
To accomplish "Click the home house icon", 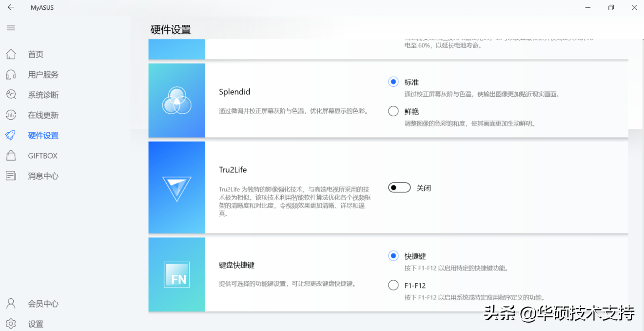I will click(x=11, y=54).
